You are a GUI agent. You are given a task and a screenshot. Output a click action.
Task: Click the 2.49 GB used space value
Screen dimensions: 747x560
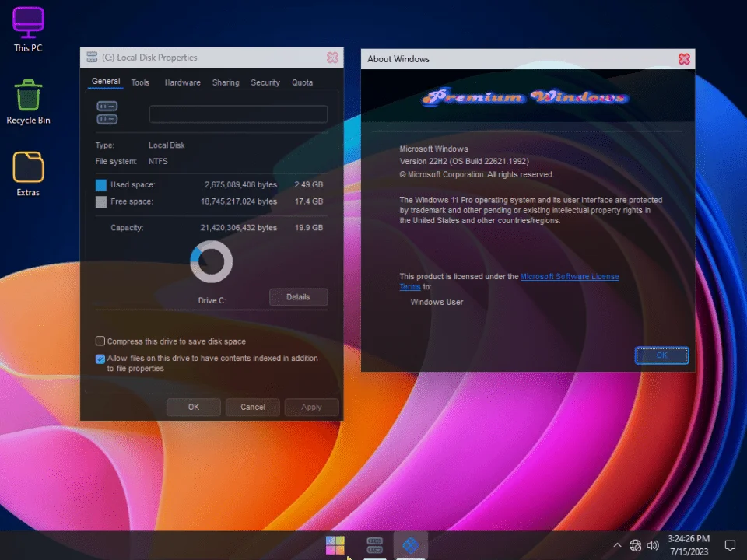pyautogui.click(x=308, y=185)
